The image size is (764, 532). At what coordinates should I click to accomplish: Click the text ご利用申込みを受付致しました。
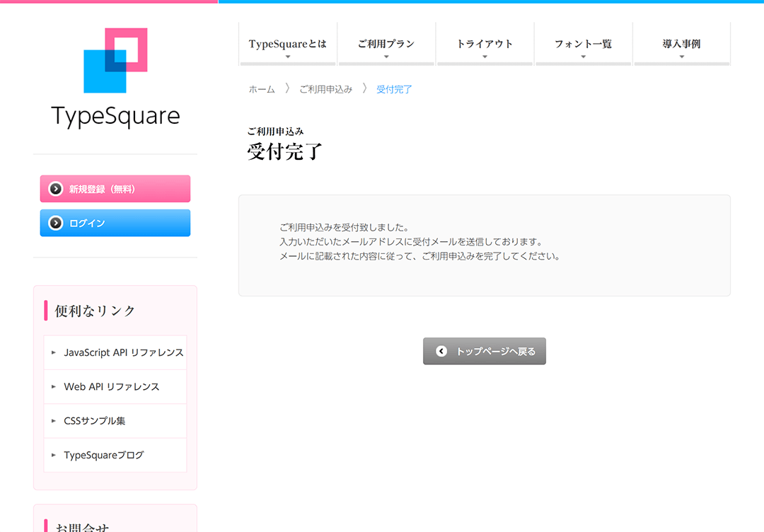345,228
